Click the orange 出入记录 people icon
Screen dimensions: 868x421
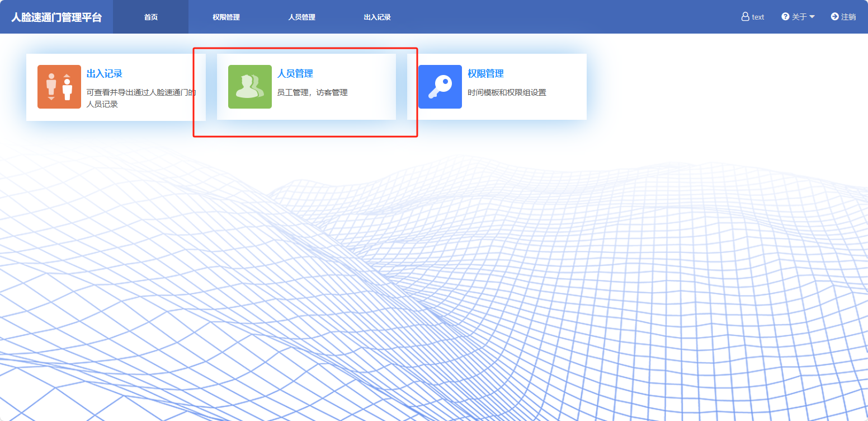pyautogui.click(x=59, y=87)
